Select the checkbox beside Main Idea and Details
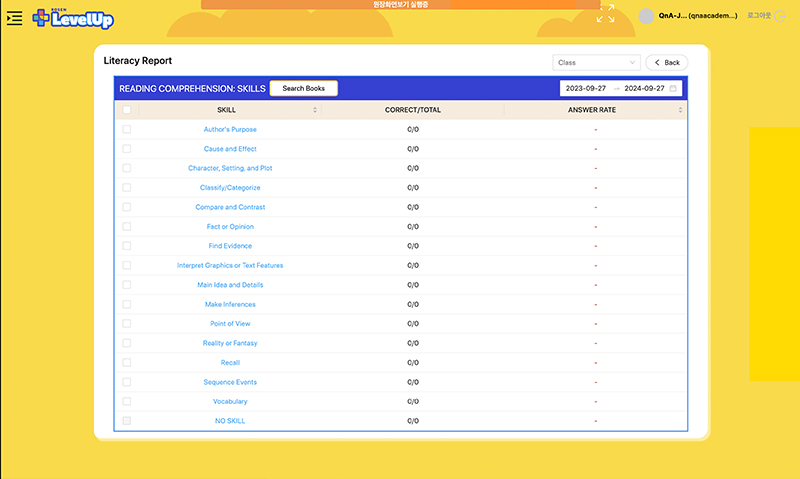800x479 pixels. (x=127, y=285)
